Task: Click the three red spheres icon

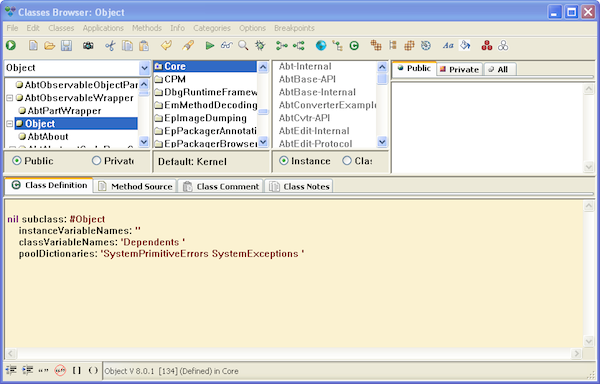Action: click(x=487, y=46)
